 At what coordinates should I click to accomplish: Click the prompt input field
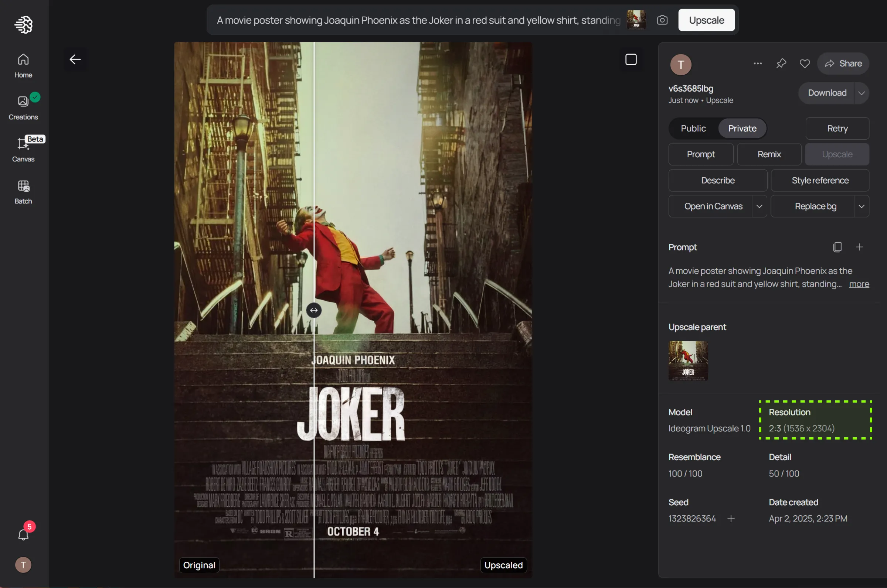pyautogui.click(x=418, y=20)
